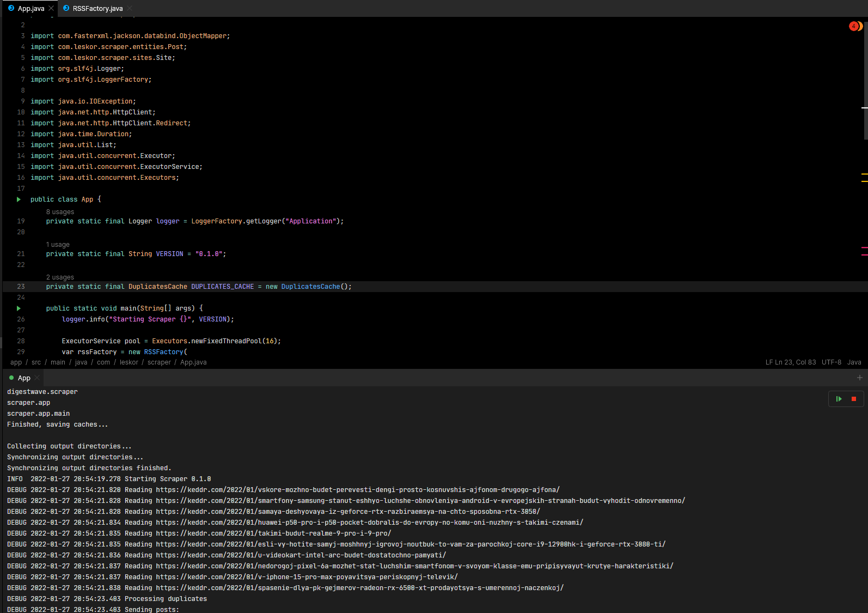Click the 'main' breadcrumb segment
Image resolution: width=868 pixels, height=613 pixels.
pyautogui.click(x=58, y=362)
